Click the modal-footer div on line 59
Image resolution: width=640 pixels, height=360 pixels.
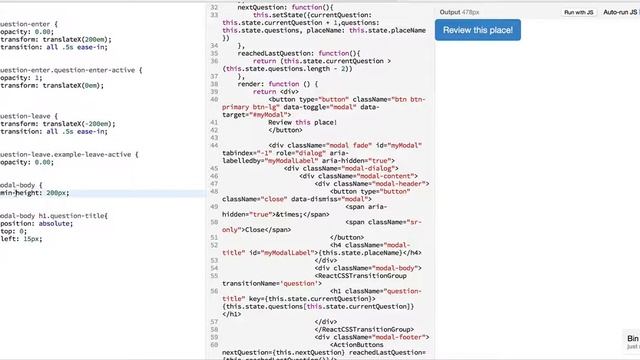(x=372, y=337)
